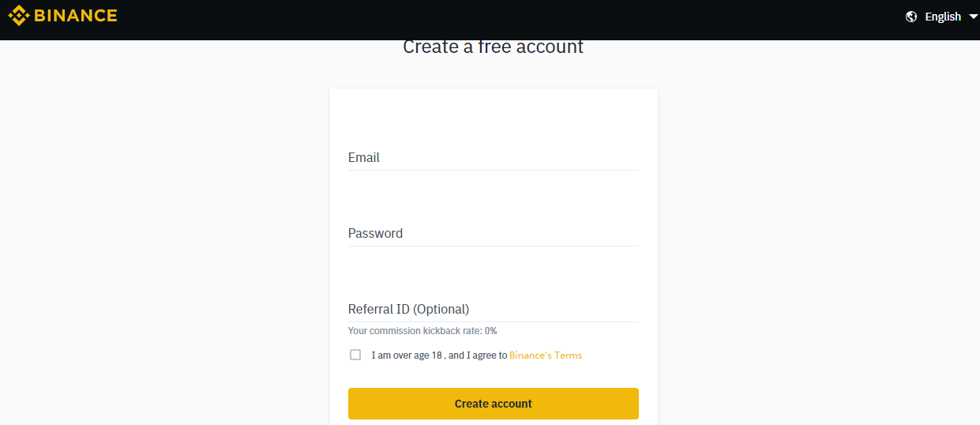Open the English language selector

(x=943, y=17)
